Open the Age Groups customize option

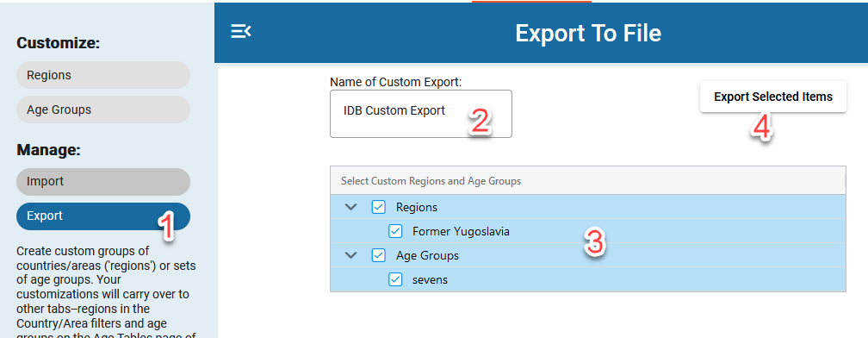pyautogui.click(x=103, y=110)
